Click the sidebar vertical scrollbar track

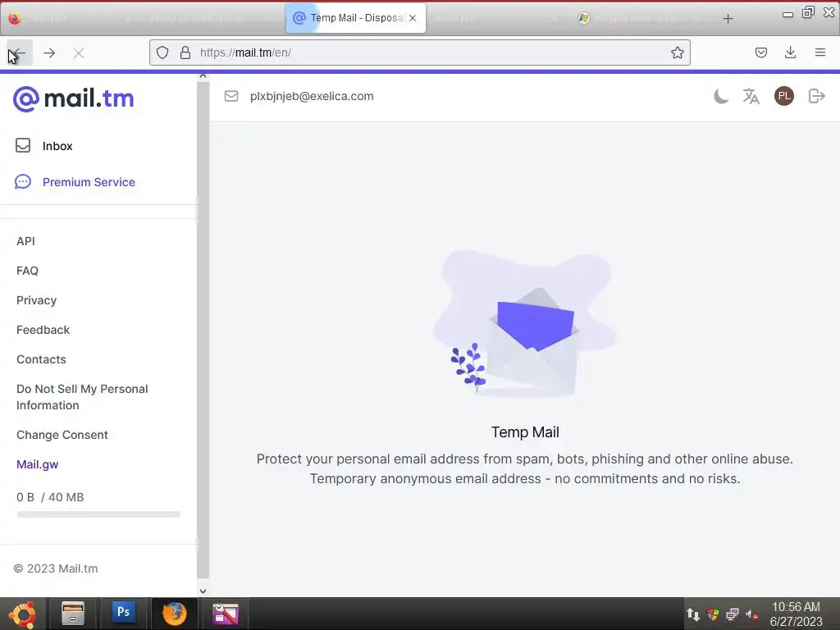coord(203,330)
